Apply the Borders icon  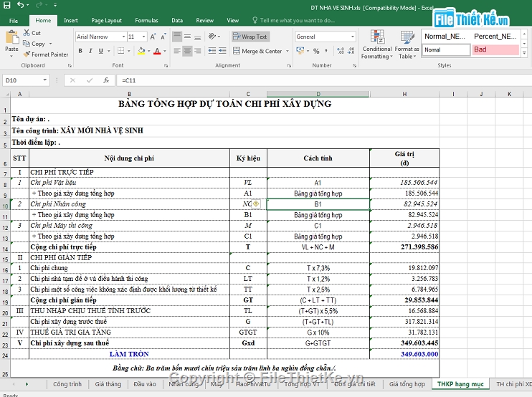click(120, 51)
